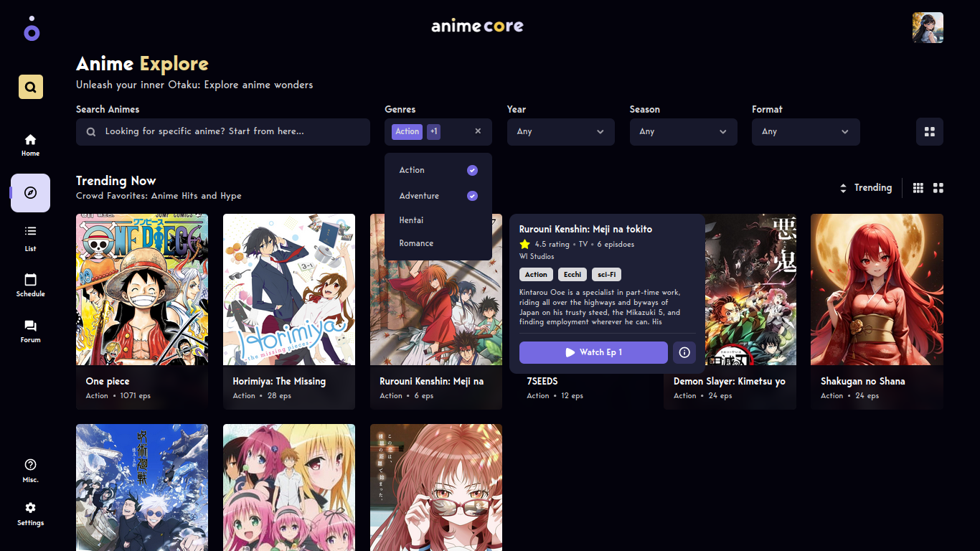Click the Trending sort arrows icon
The height and width of the screenshot is (551, 980).
tap(843, 188)
